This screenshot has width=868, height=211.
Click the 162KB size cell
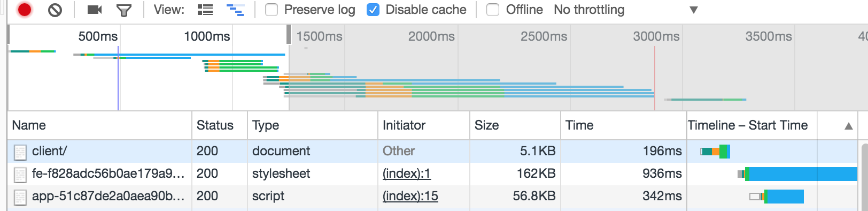pos(515,174)
